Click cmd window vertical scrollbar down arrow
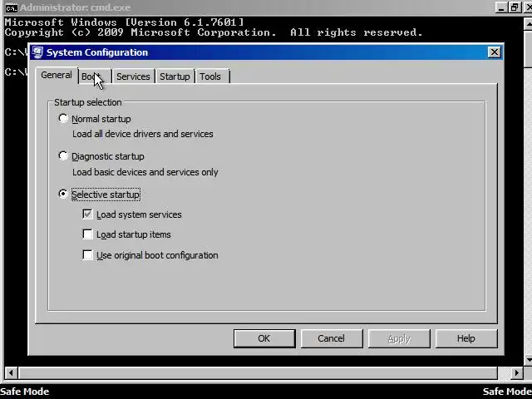The width and height of the screenshot is (532, 399). (529, 359)
